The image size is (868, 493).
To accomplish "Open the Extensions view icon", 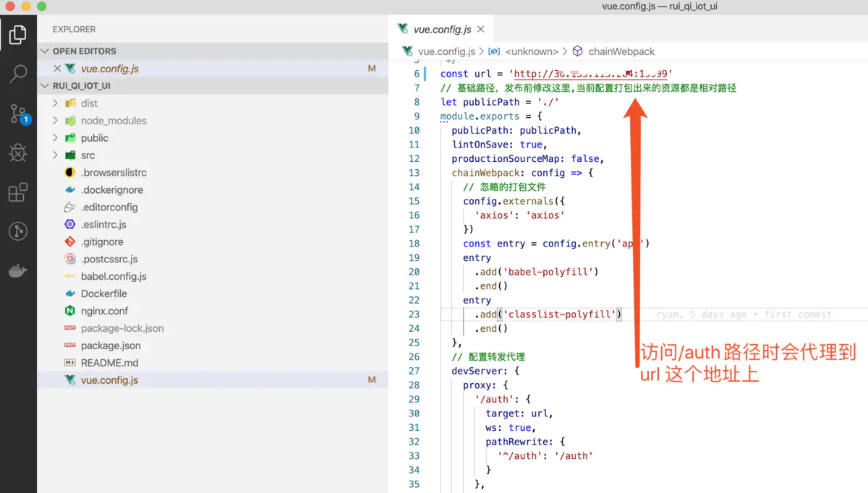I will [18, 192].
